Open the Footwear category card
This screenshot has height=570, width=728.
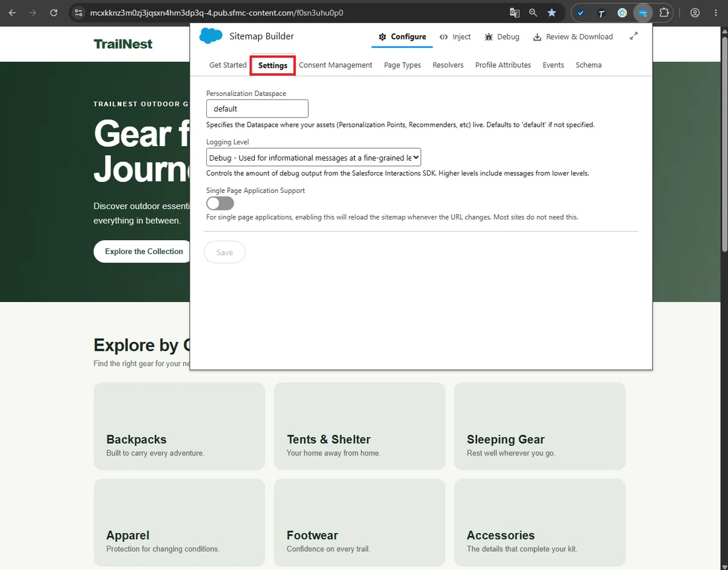point(359,522)
